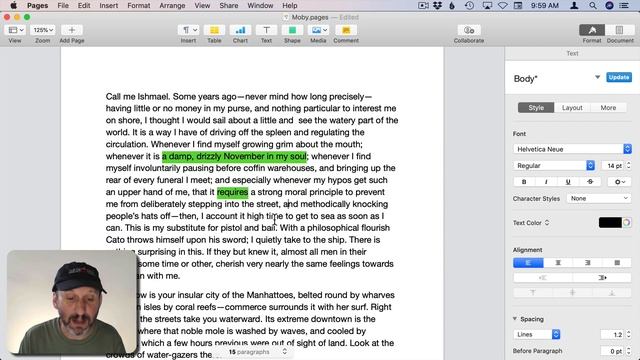This screenshot has height=360, width=640.
Task: Show the Format inspector
Action: (592, 30)
